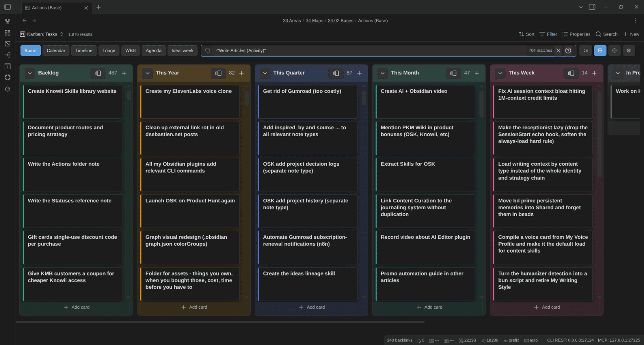Switch to the Triage view tab
Image resolution: width=644 pixels, height=345 pixels.
(x=109, y=50)
